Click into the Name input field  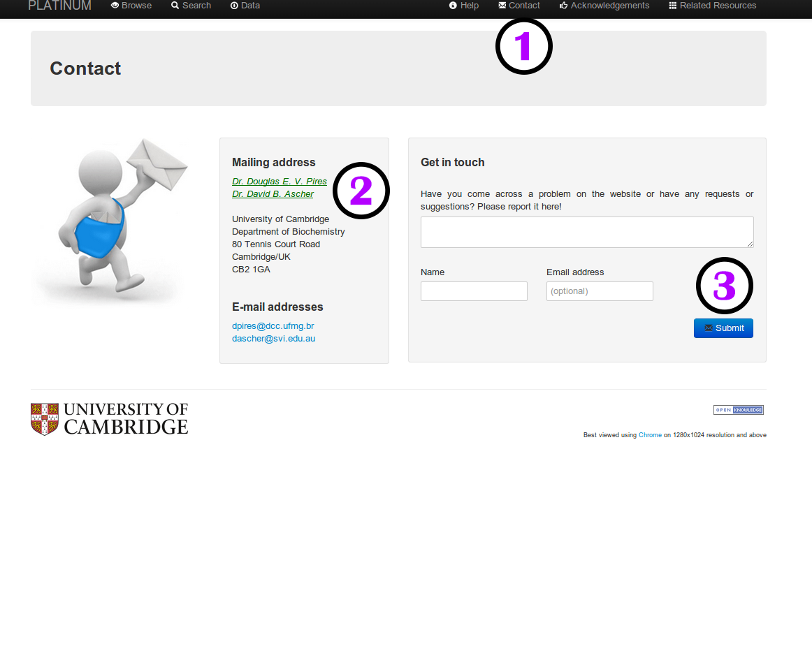474,291
